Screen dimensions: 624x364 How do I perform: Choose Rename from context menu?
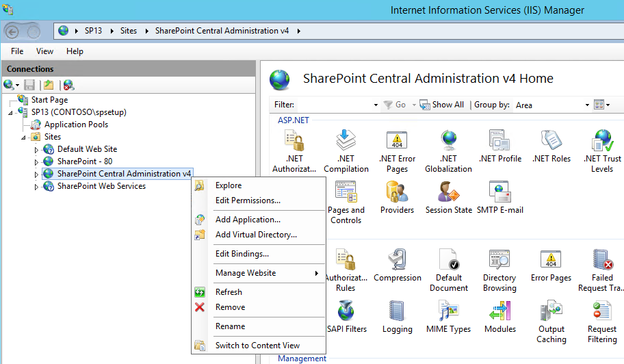pos(257,326)
